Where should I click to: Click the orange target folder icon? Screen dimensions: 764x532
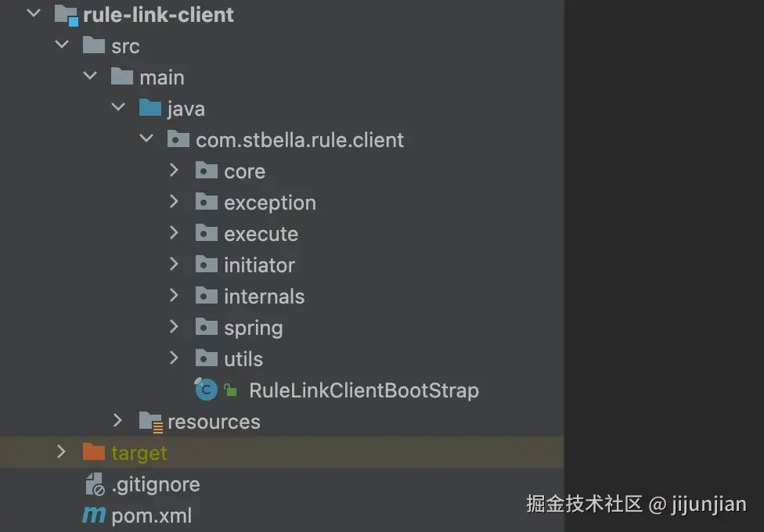pyautogui.click(x=94, y=452)
